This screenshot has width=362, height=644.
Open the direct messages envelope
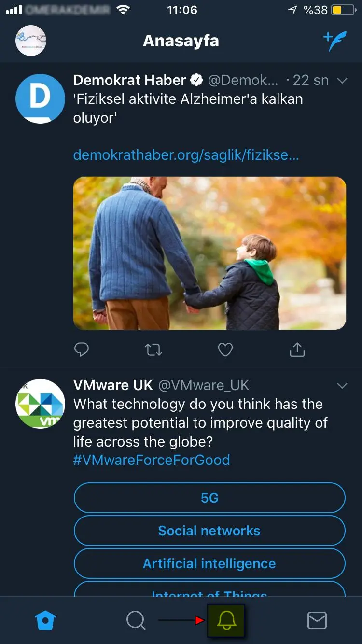pos(317,620)
